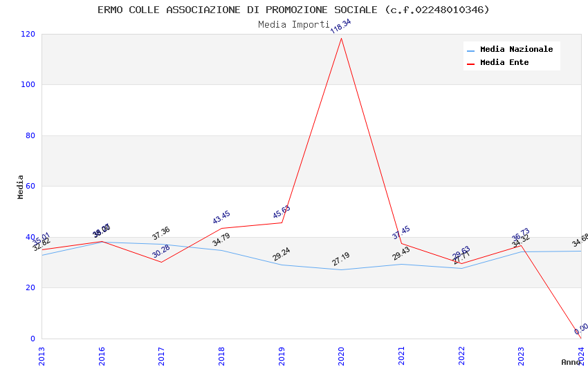Click the 36.73 data label
This screenshot has height=380, width=588.
520,234
